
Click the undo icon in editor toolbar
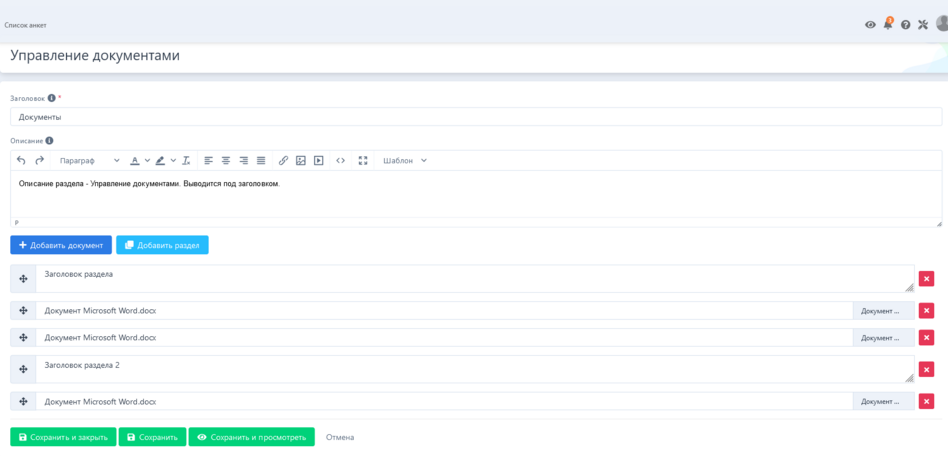22,161
